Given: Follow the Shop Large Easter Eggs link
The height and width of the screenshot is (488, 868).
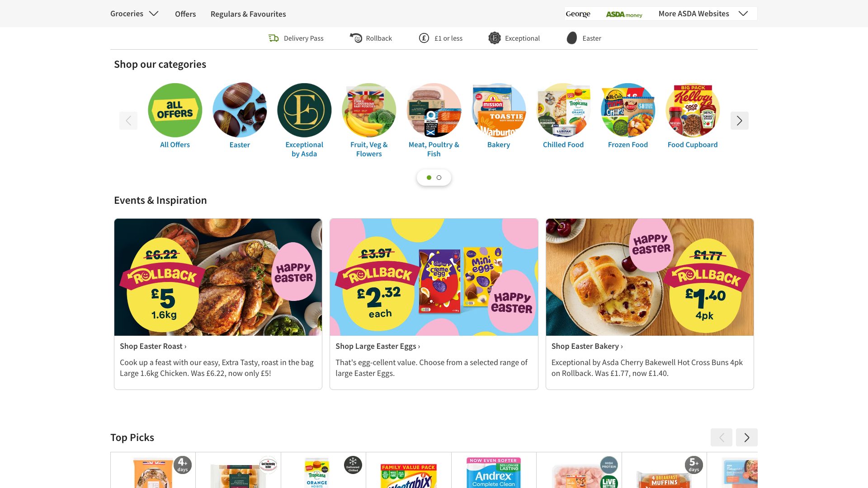Looking at the screenshot, I should pyautogui.click(x=377, y=346).
